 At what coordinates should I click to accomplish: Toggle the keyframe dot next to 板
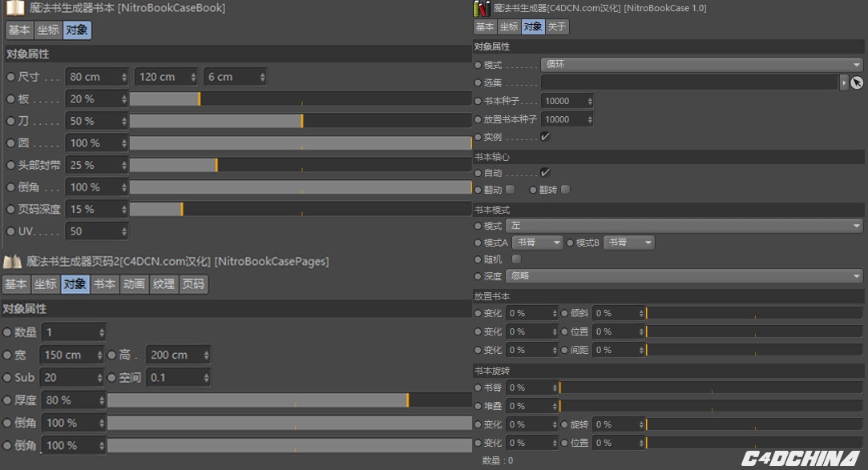pos(10,99)
